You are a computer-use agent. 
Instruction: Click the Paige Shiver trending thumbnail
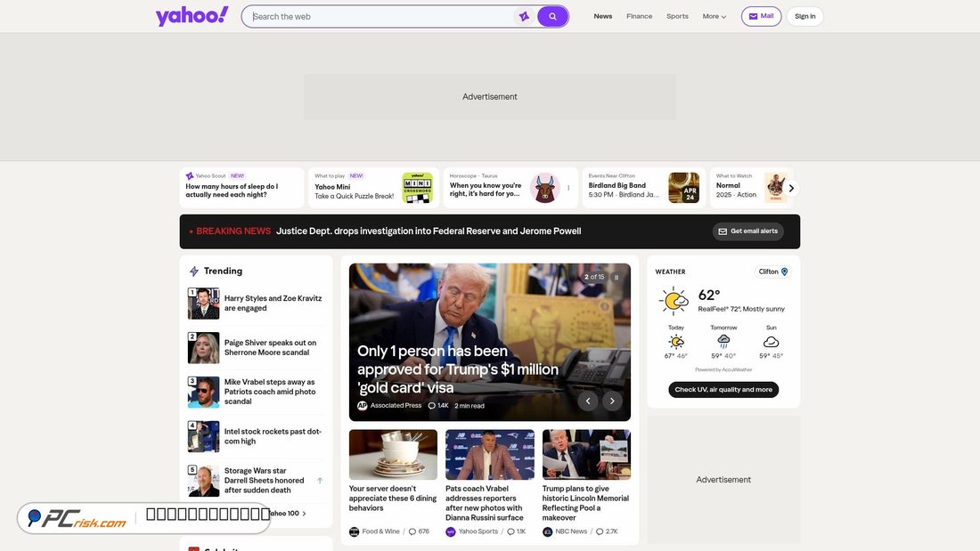[204, 348]
